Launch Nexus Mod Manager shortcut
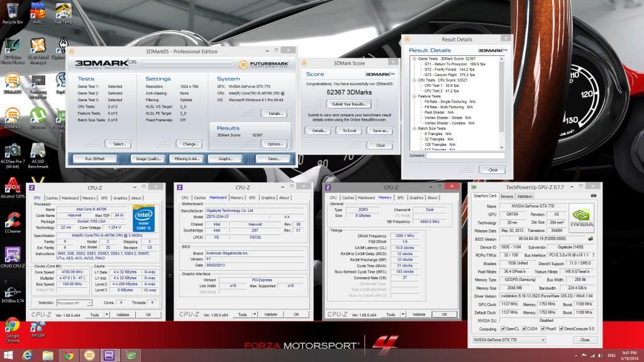644x362 pixels. tap(38, 51)
